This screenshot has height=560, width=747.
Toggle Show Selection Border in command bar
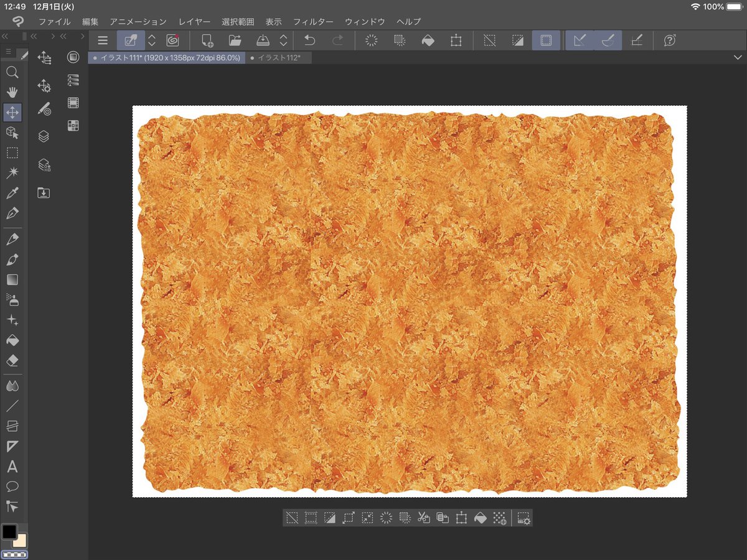(546, 41)
